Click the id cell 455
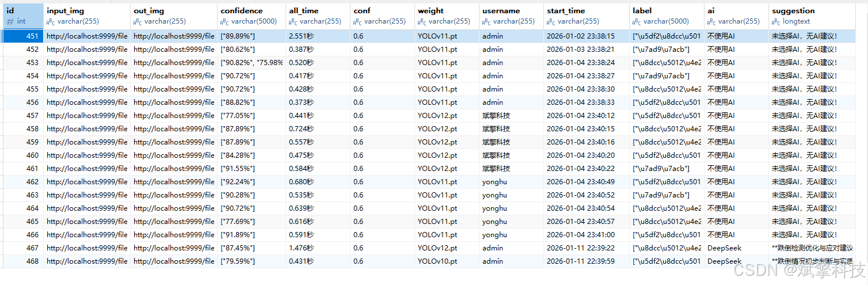 (x=23, y=89)
